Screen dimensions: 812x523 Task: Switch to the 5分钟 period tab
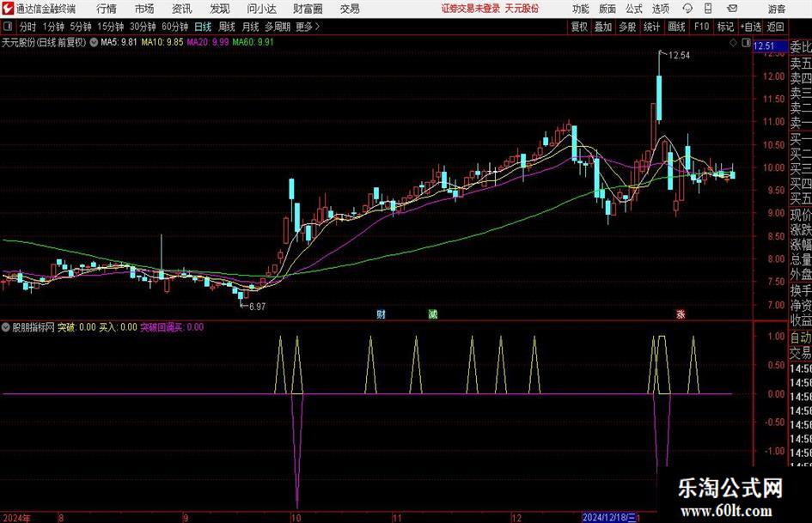(x=81, y=27)
